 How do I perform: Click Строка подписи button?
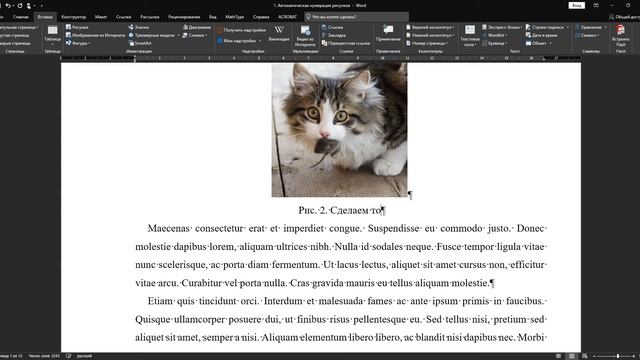(547, 27)
